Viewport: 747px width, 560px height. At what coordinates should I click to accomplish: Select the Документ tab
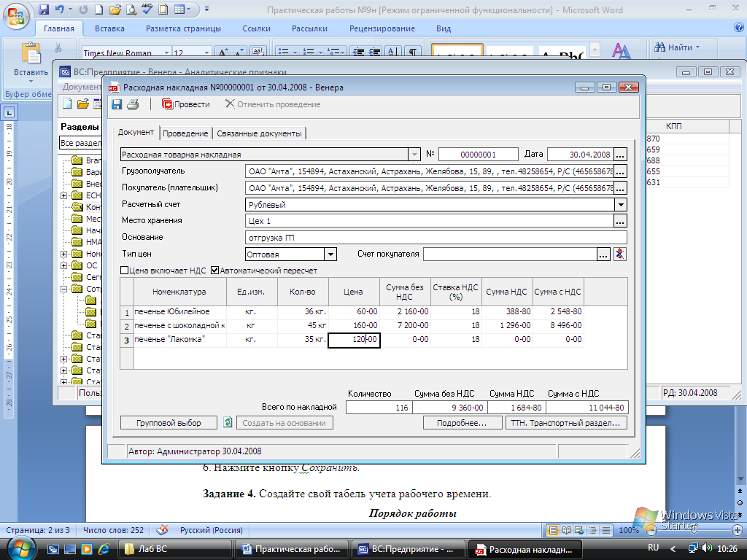pyautogui.click(x=136, y=133)
